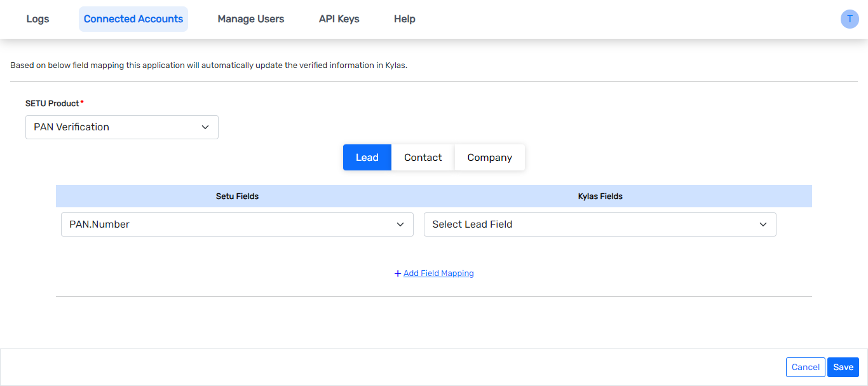Click the plus icon for Add Field Mapping
Screen dimensions: 868x386
(x=398, y=273)
